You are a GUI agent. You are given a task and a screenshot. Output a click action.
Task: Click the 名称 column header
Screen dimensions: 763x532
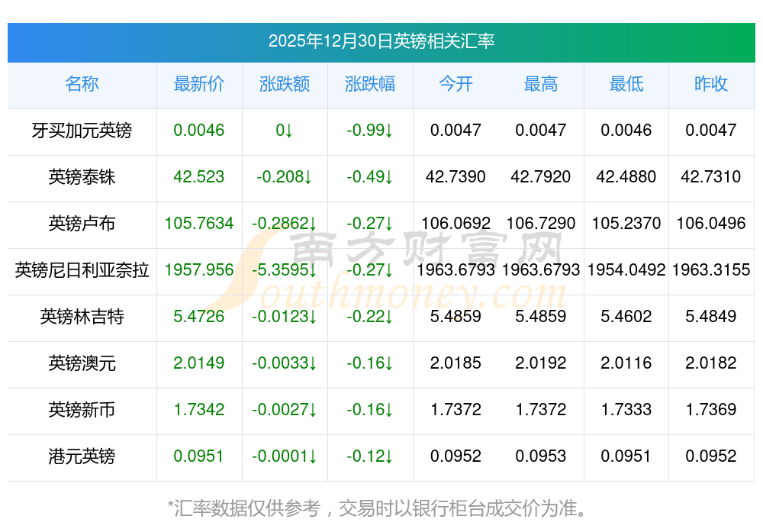[82, 84]
